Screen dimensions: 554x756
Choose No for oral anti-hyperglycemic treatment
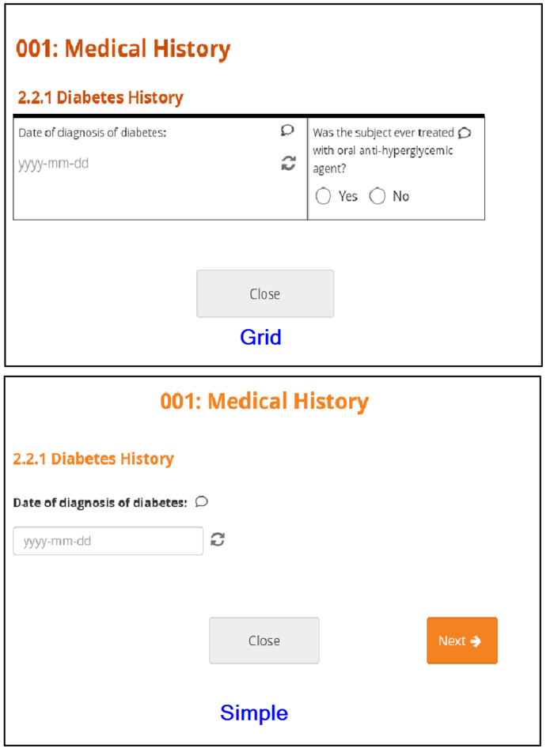378,196
